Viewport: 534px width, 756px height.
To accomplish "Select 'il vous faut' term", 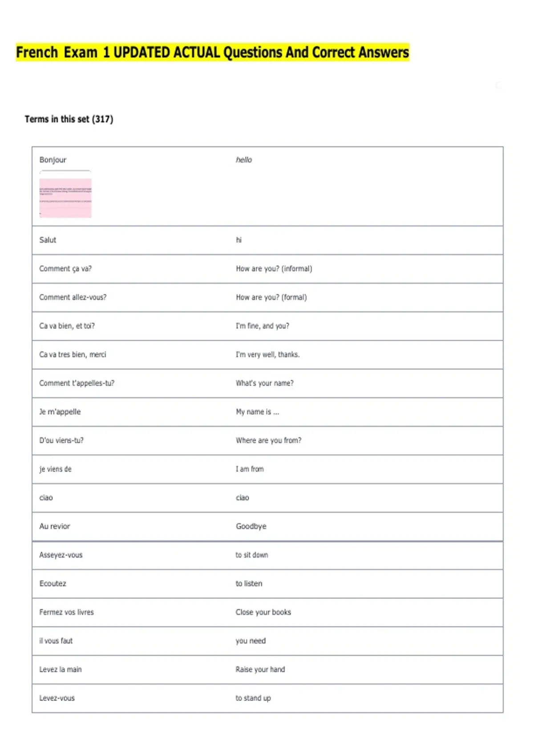I will [x=56, y=641].
